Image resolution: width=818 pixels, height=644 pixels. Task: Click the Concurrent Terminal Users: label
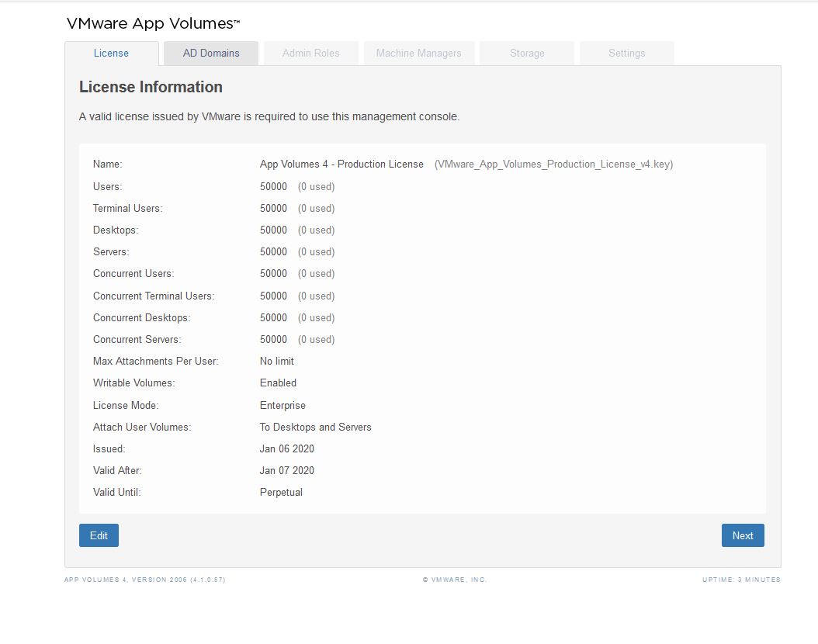[x=154, y=296]
